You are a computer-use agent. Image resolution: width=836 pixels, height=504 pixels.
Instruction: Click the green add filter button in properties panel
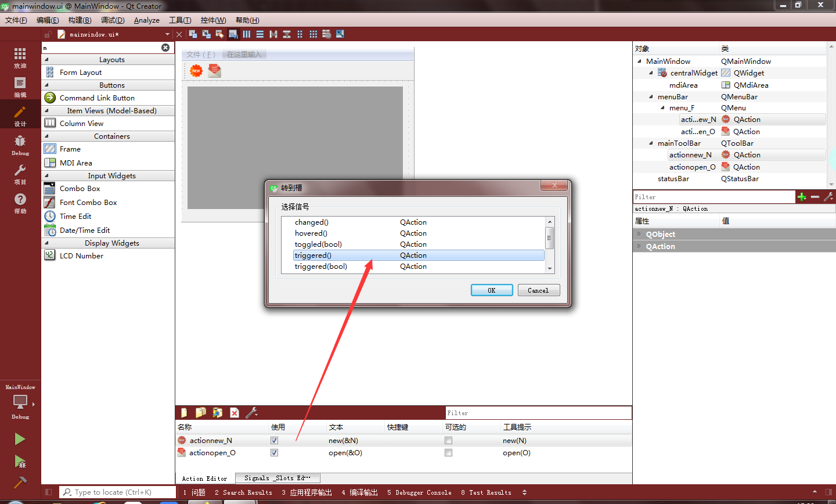(x=802, y=197)
